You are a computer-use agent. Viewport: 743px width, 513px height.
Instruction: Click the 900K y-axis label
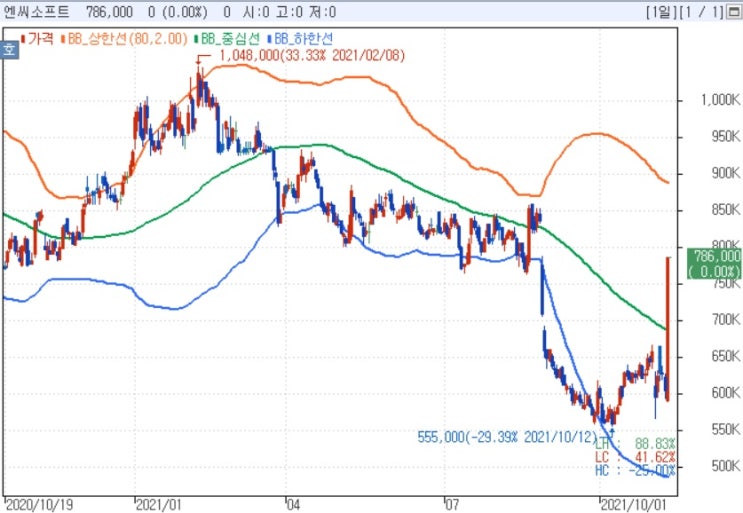click(x=725, y=173)
